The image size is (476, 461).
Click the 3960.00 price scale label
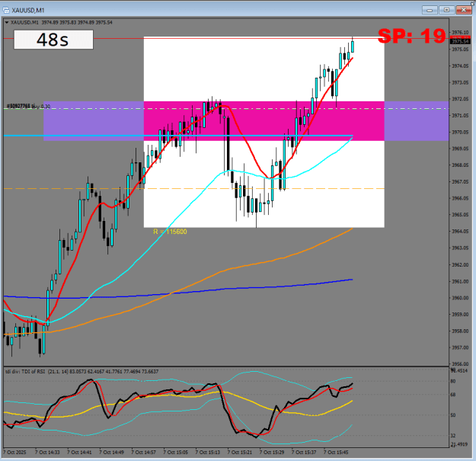tap(460, 298)
